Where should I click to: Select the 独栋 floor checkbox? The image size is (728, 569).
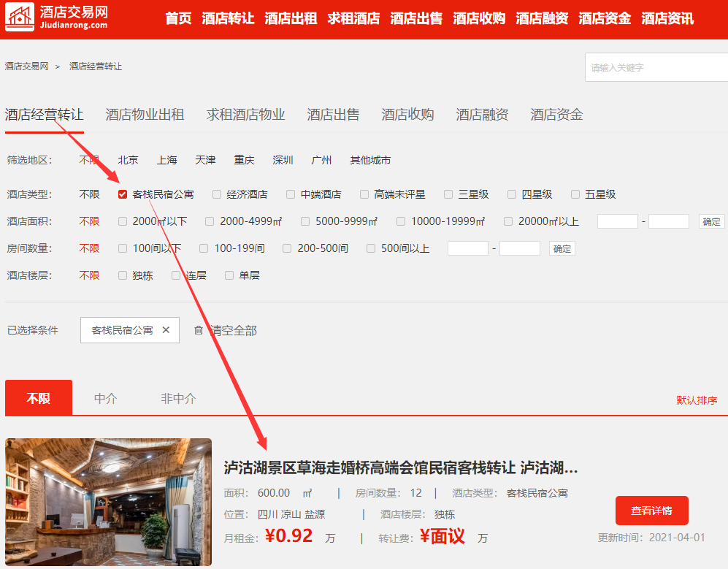pyautogui.click(x=123, y=275)
